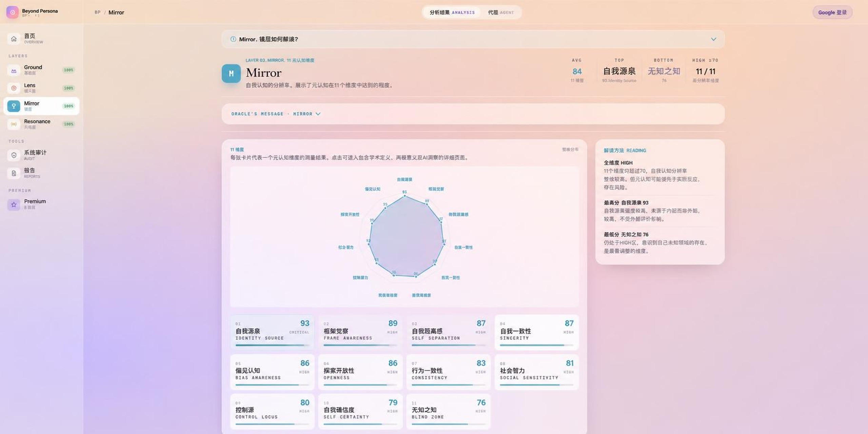The height and width of the screenshot is (434, 868).
Task: Switch to the Agent tab
Action: coord(501,13)
